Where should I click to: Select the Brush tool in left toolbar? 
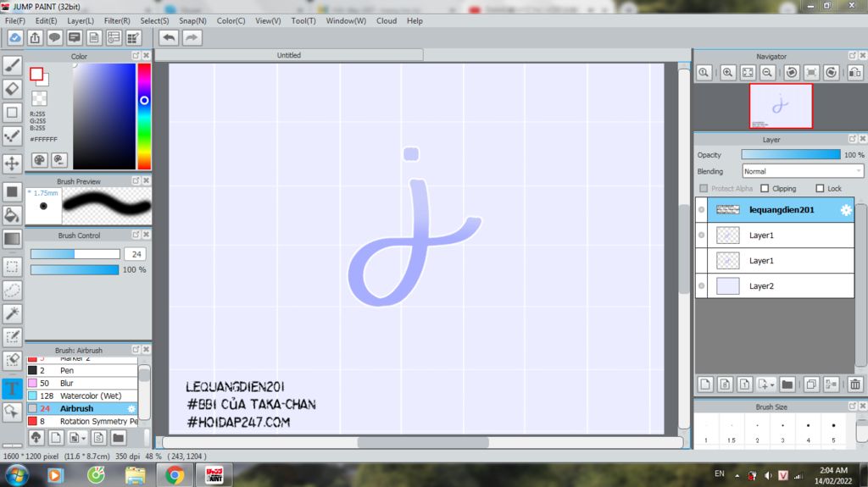pyautogui.click(x=12, y=65)
